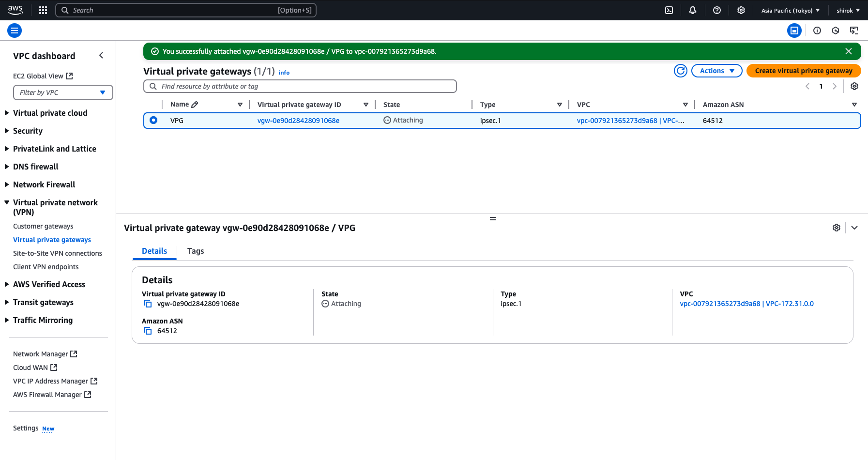Screen dimensions: 868x460
Task: Open table preferences gear icon
Action: pyautogui.click(x=854, y=86)
